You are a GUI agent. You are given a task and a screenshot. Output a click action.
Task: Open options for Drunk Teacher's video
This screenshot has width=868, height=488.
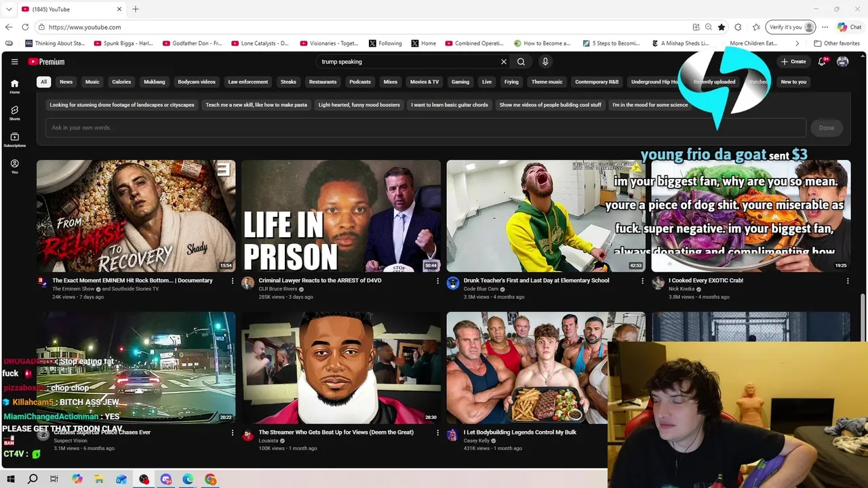(x=643, y=281)
